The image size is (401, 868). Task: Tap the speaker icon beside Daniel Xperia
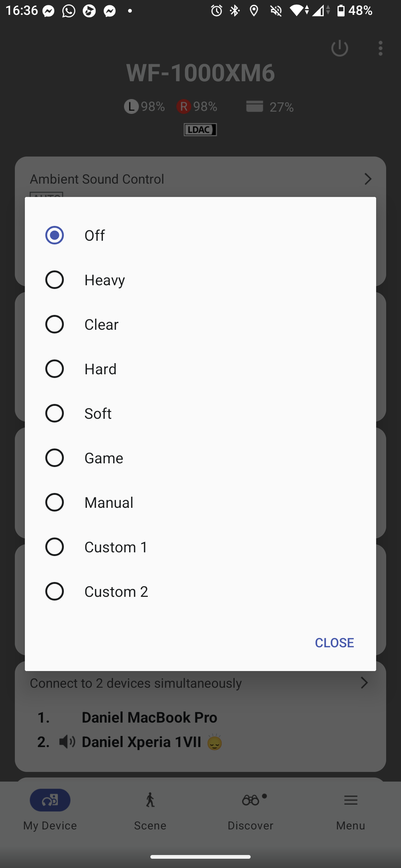pos(67,742)
